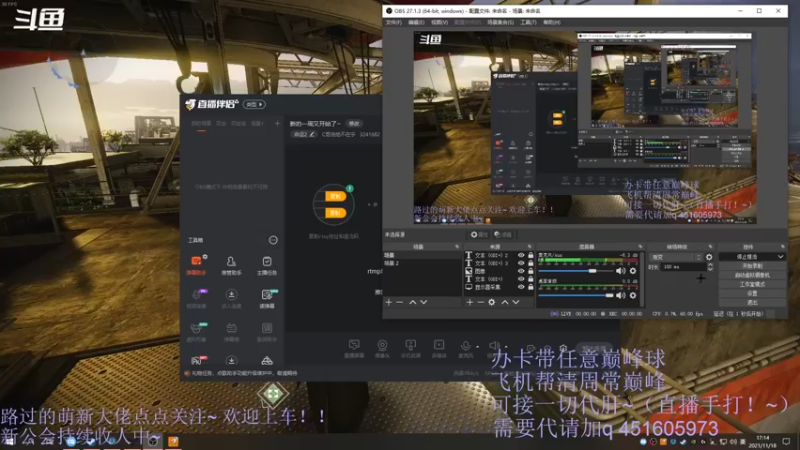
Task: Open 停止推流 streaming dropdown arrow
Action: [781, 257]
